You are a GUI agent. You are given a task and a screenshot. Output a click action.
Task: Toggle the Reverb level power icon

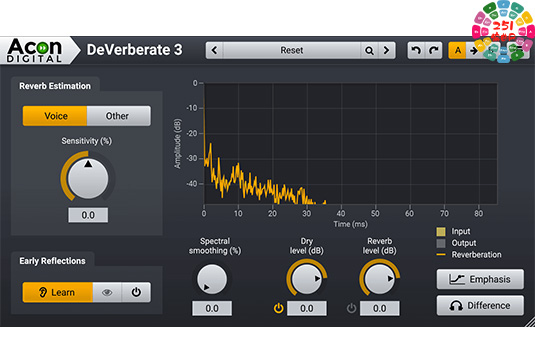[x=351, y=308]
